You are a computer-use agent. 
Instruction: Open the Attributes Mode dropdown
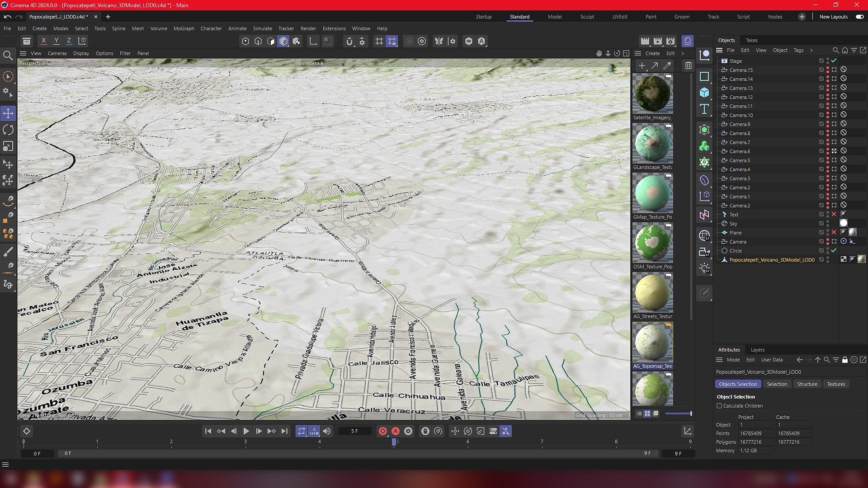[733, 360]
